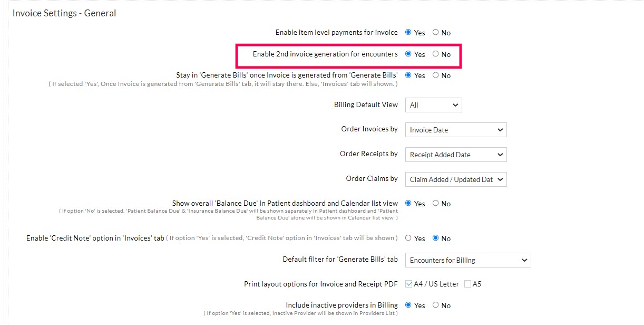Select 'Yes' for Stay in 'Generate Bills'
The image size is (644, 325).
[407, 75]
